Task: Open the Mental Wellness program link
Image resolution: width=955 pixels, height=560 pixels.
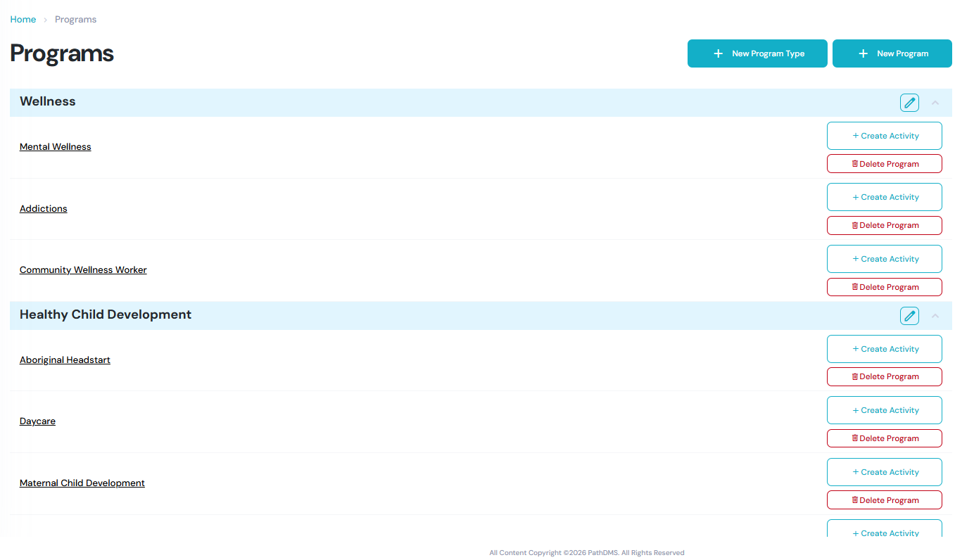Action: [x=56, y=147]
